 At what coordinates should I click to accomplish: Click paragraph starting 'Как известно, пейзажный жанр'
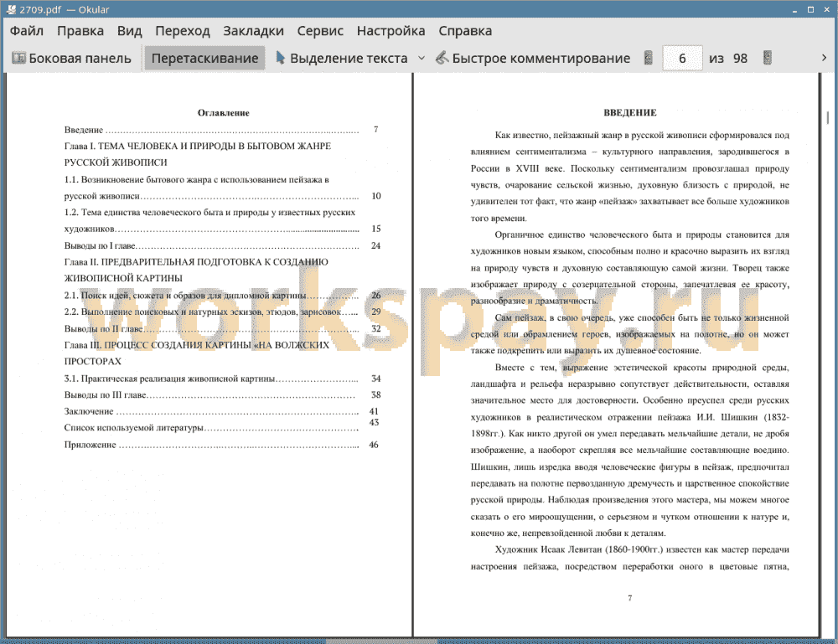[629, 177]
